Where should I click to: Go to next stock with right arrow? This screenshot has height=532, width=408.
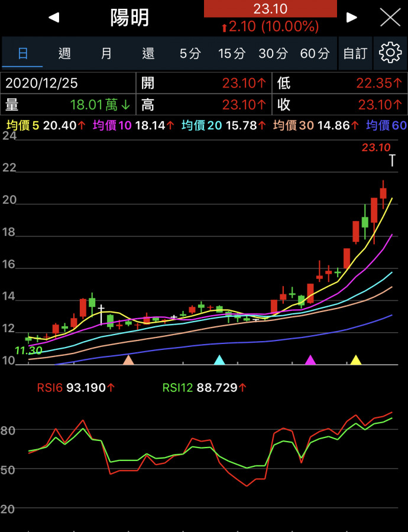click(352, 18)
